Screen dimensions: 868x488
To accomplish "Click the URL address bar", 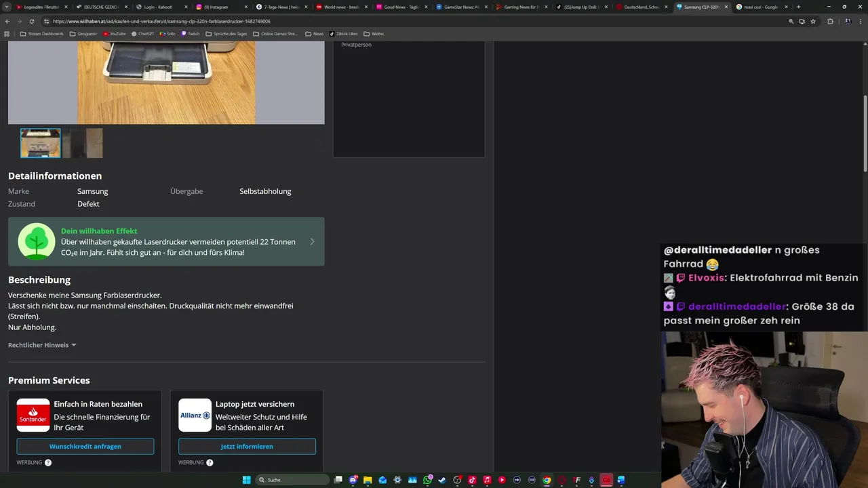I will click(407, 21).
